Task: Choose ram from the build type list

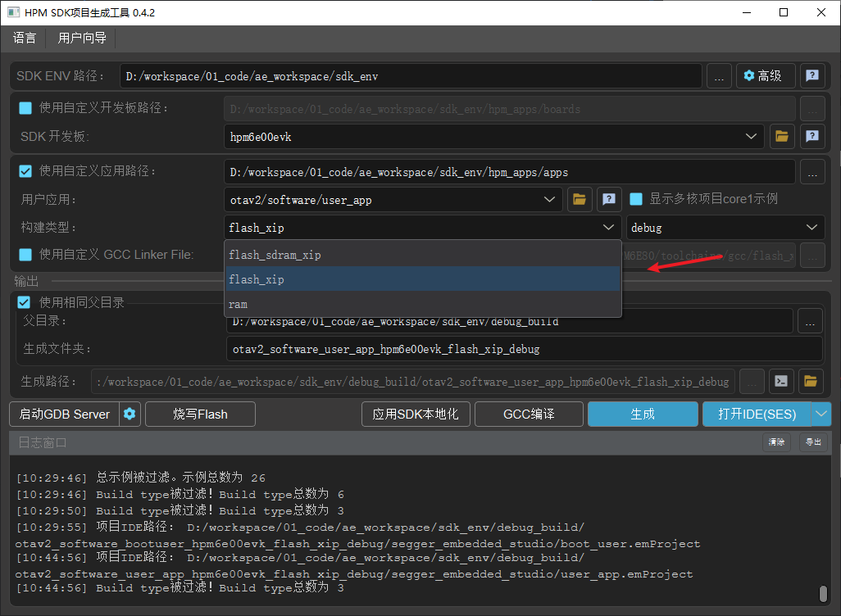Action: click(423, 304)
